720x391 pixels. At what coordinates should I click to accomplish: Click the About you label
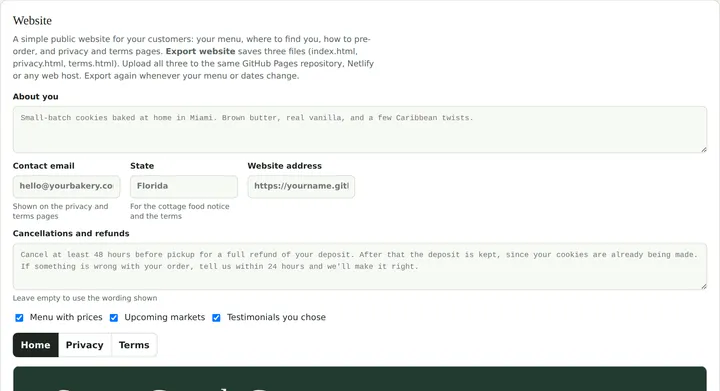coord(35,96)
